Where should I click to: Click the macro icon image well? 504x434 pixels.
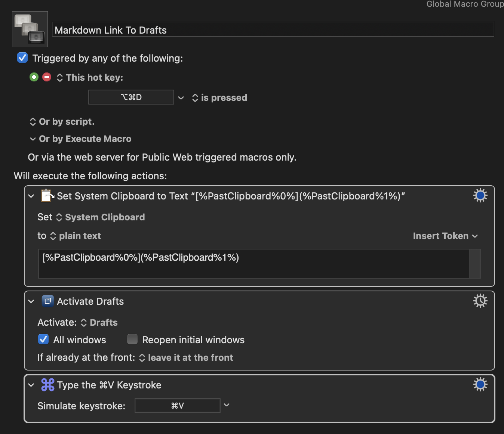pyautogui.click(x=30, y=29)
